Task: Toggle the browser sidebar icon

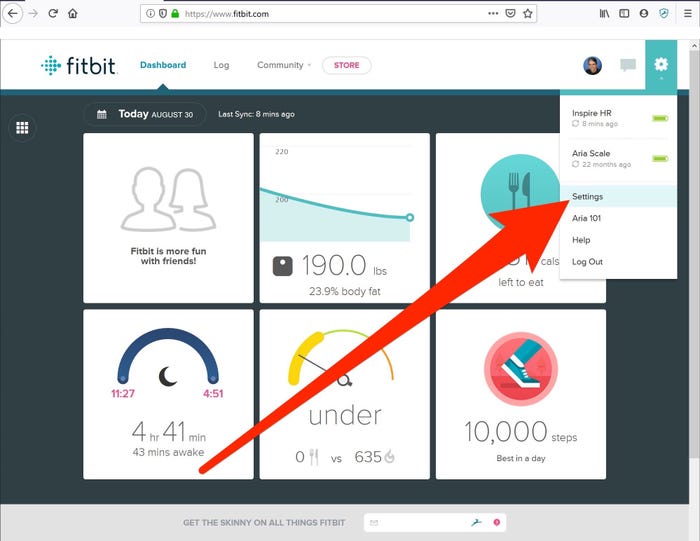Action: click(624, 13)
